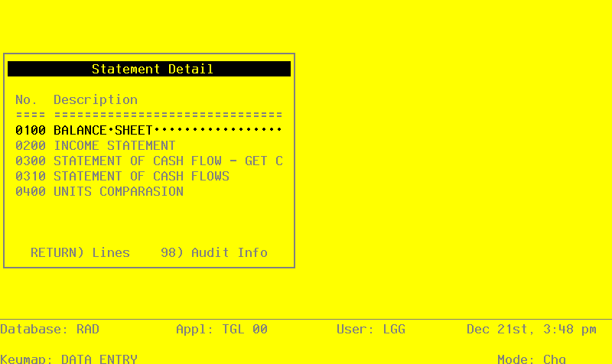
Task: Choose the 98) Audit Info option
Action: click(214, 252)
